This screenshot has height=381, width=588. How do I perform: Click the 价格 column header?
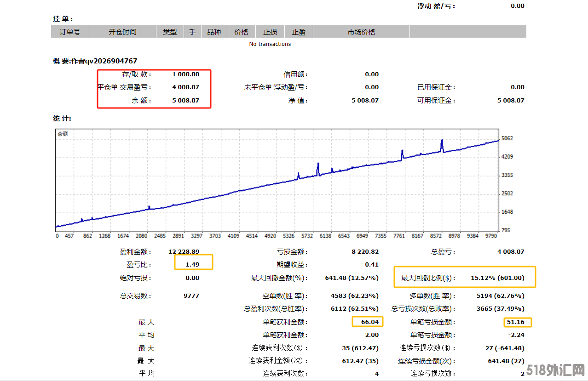tap(241, 32)
